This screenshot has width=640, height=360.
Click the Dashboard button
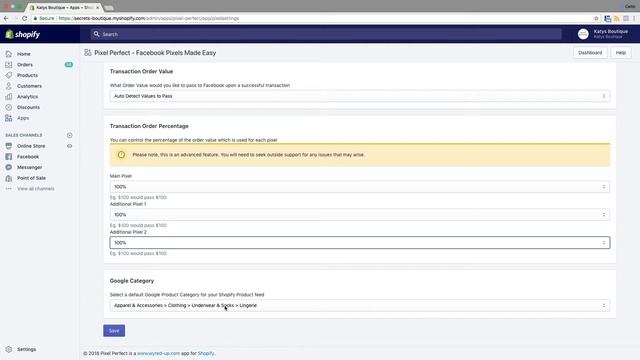click(590, 53)
